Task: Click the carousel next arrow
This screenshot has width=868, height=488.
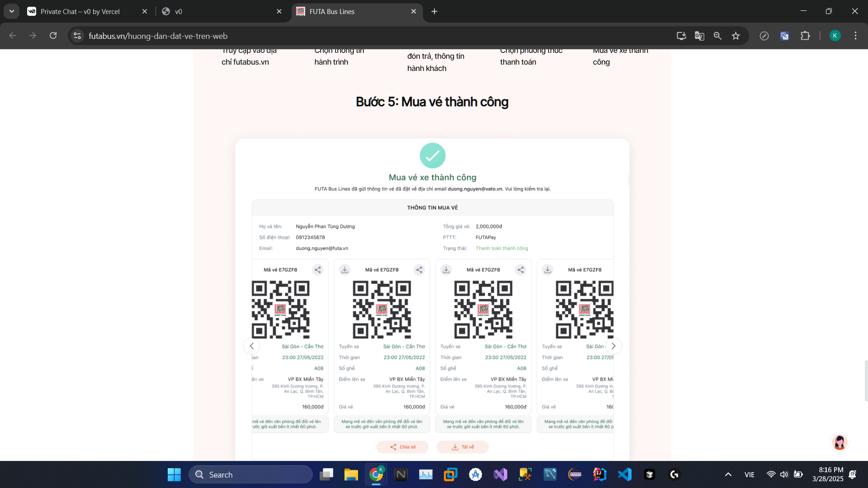Action: 613,346
